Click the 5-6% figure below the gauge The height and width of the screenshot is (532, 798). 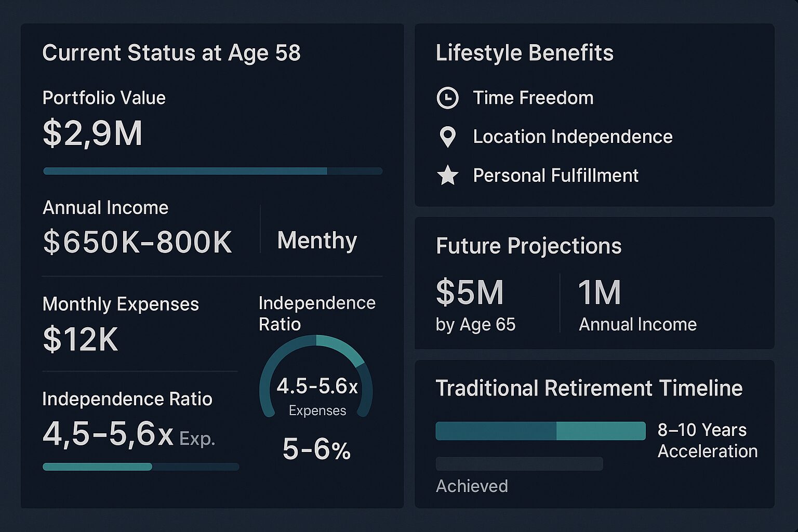click(316, 449)
